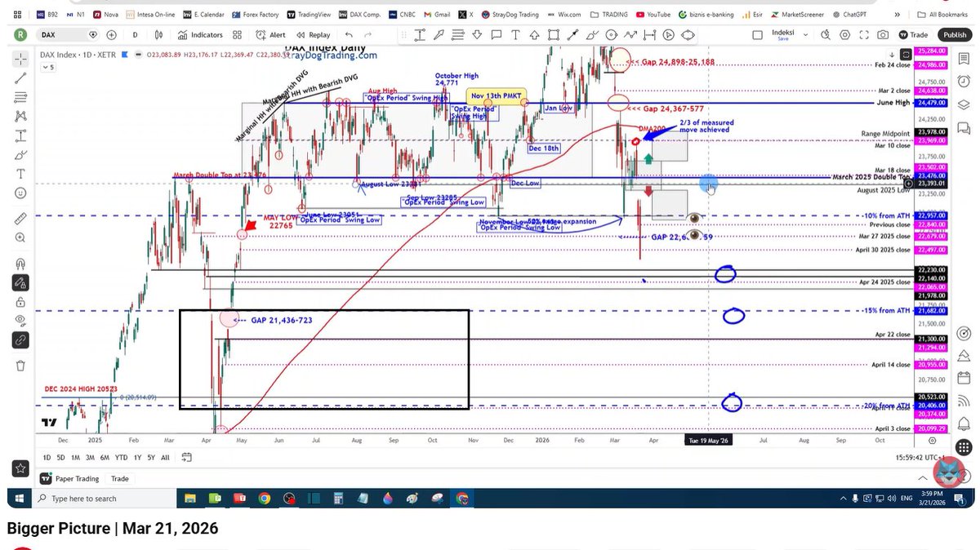
Task: Open the indicator templates grid
Action: point(237,35)
